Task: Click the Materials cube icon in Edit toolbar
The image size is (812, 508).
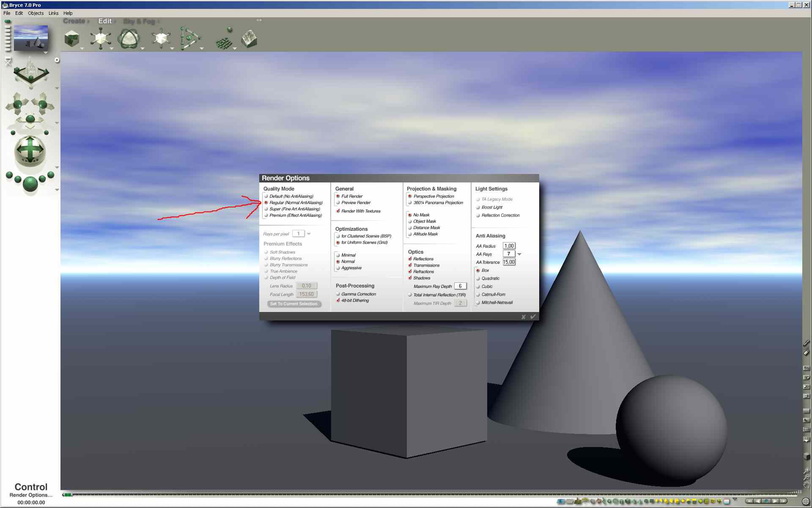Action: click(x=72, y=39)
